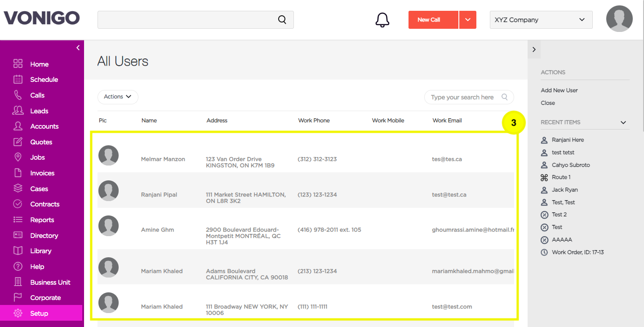This screenshot has height=327, width=644.
Task: Open the XYZ Company selector
Action: (x=541, y=20)
